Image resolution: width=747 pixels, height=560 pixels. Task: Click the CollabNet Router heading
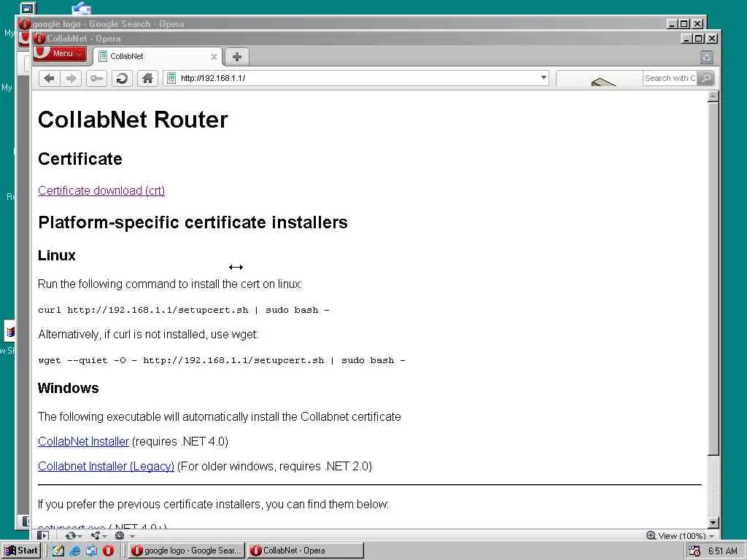tap(133, 119)
